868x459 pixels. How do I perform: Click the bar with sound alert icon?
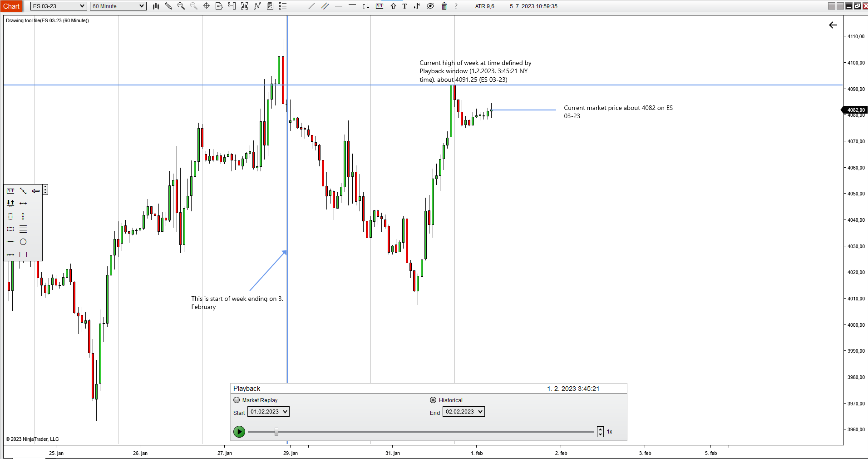click(417, 6)
